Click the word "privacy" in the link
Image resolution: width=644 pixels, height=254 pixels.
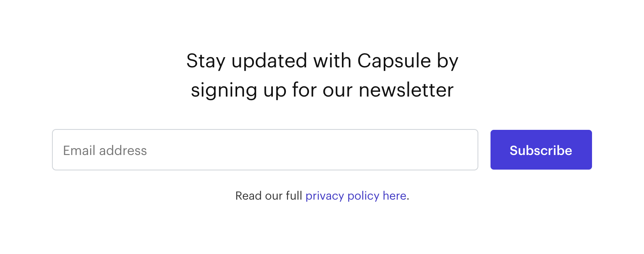pos(324,196)
